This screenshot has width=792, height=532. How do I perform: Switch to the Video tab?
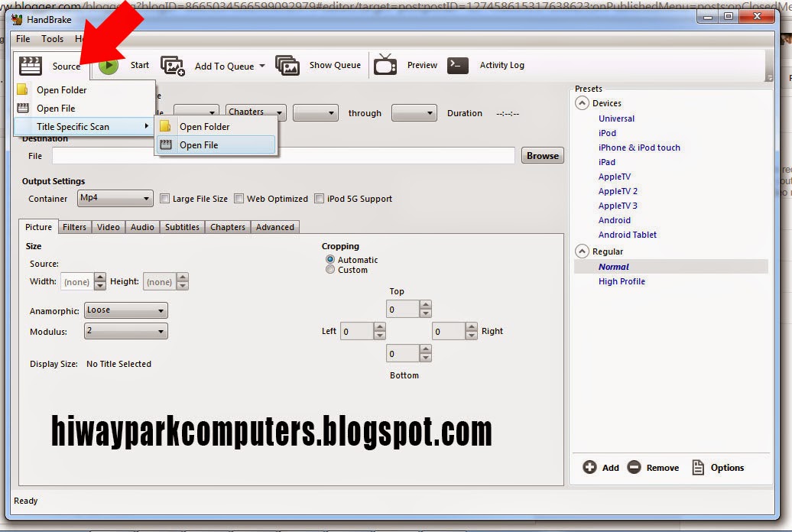(x=108, y=227)
